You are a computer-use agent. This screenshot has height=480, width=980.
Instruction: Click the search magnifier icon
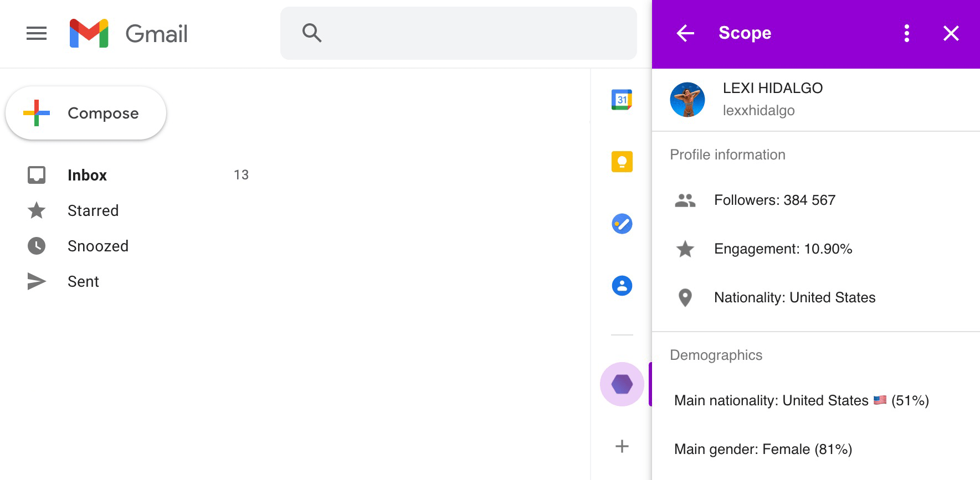click(312, 33)
